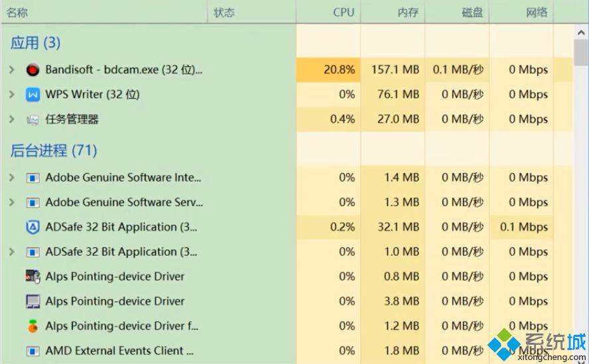589x364 pixels.
Task: Click the AMD External Events Client icon
Action: [33, 351]
